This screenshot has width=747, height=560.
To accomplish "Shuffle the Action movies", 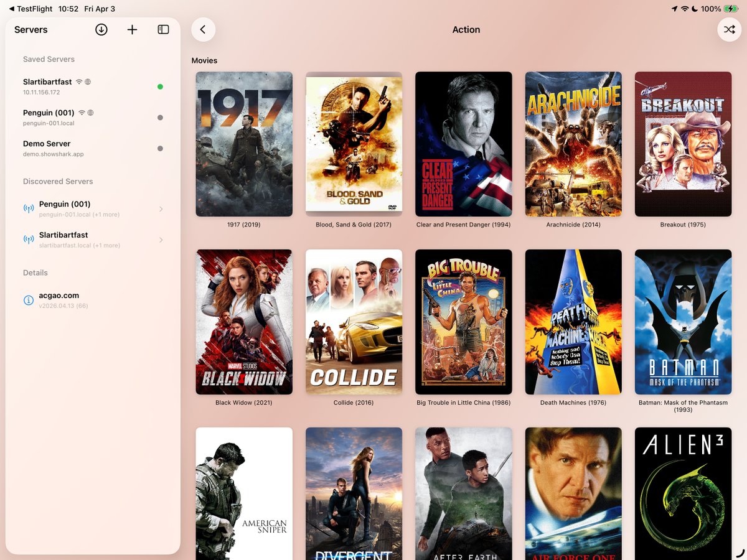I will 729,29.
